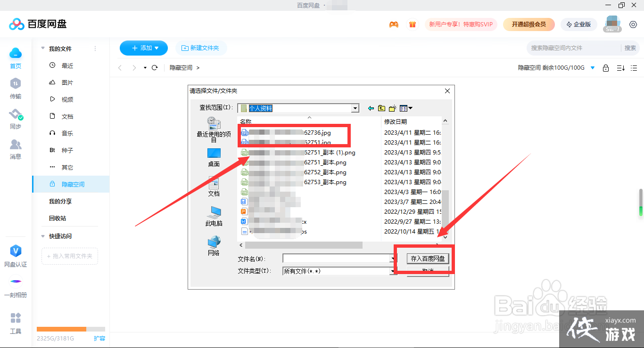Expand the blue arrow next to 隐藏空间 剩余100G
This screenshot has height=348, width=644.
pyautogui.click(x=593, y=68)
